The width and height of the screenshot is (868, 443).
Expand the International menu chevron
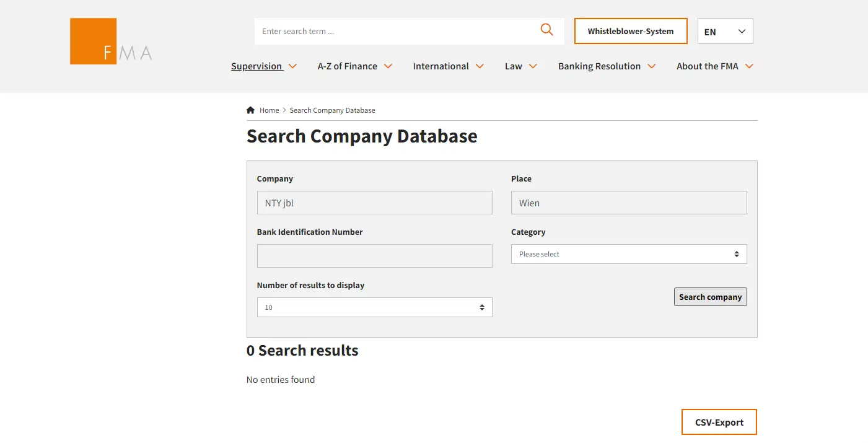tap(480, 66)
